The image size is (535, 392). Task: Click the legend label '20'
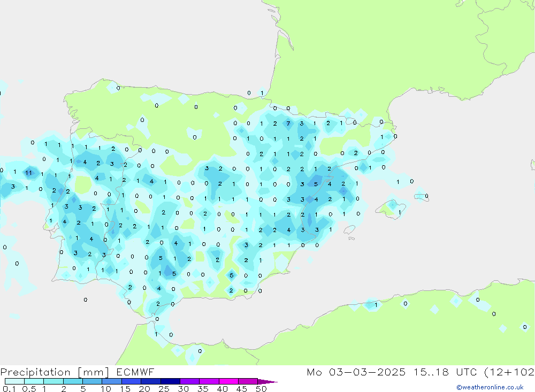[x=144, y=389]
